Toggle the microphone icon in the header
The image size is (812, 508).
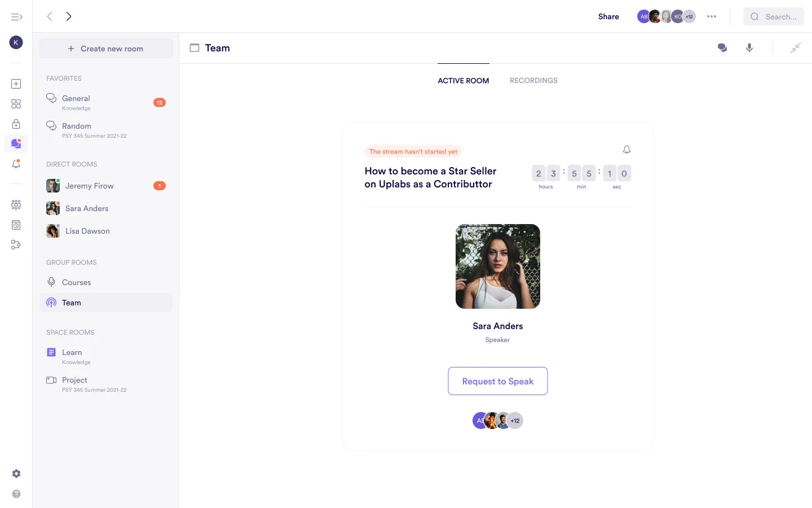(x=749, y=48)
